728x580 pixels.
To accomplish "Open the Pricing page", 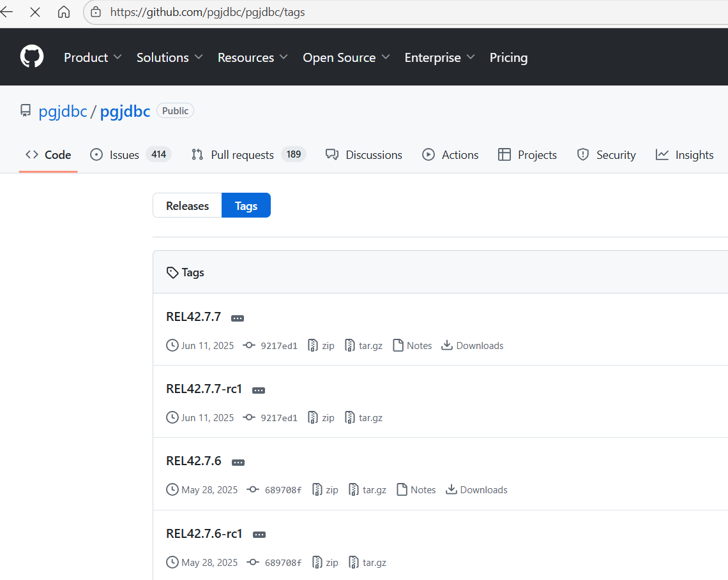I will [508, 57].
